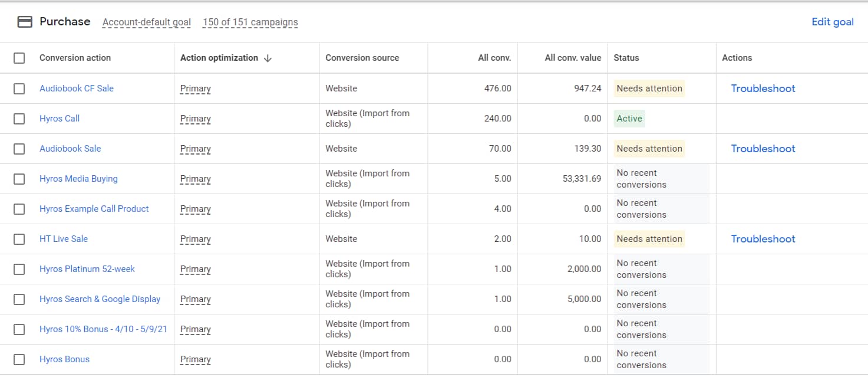Click the Purchase goal title
The image size is (868, 377).
(65, 22)
